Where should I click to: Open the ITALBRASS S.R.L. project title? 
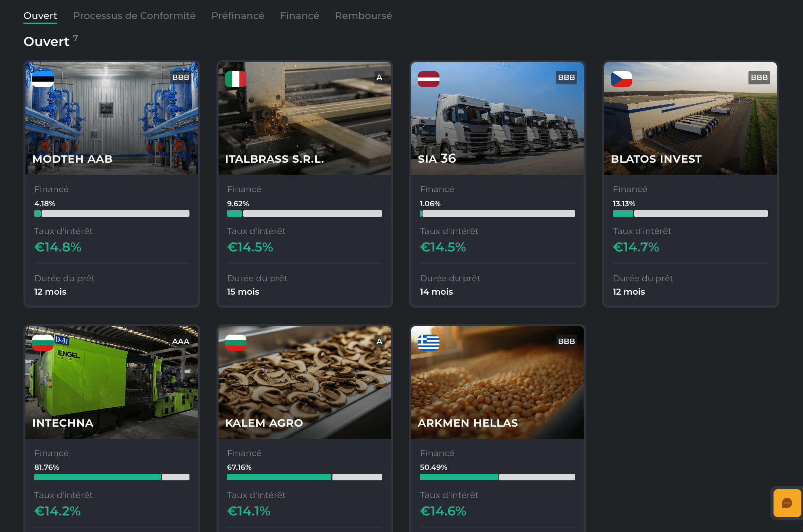tap(275, 159)
